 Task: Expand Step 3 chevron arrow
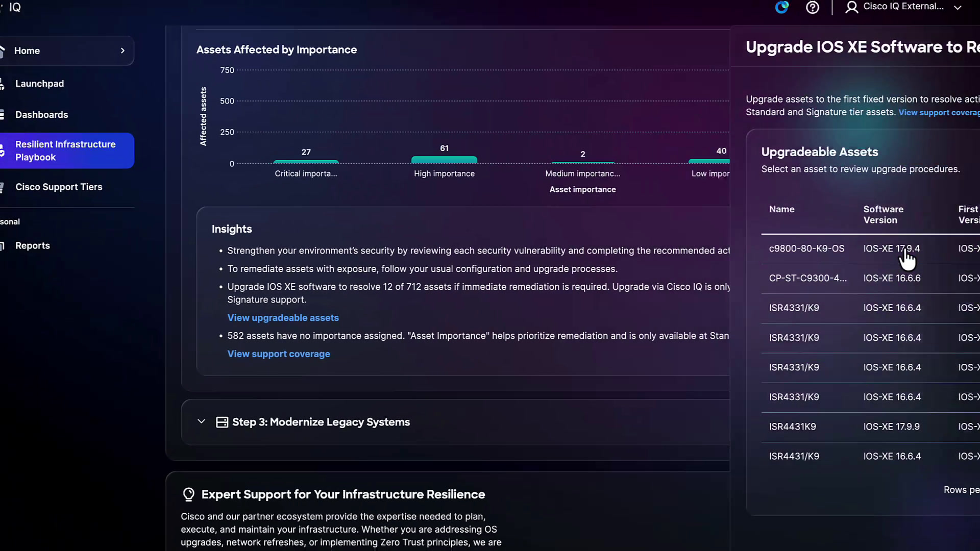[201, 422]
